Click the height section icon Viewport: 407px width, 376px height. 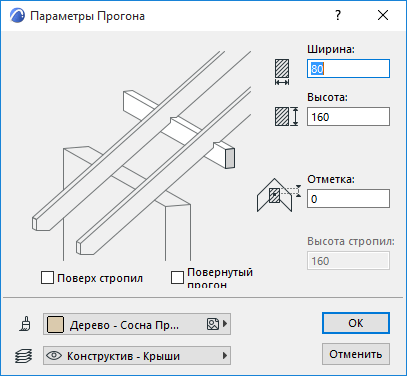[286, 117]
